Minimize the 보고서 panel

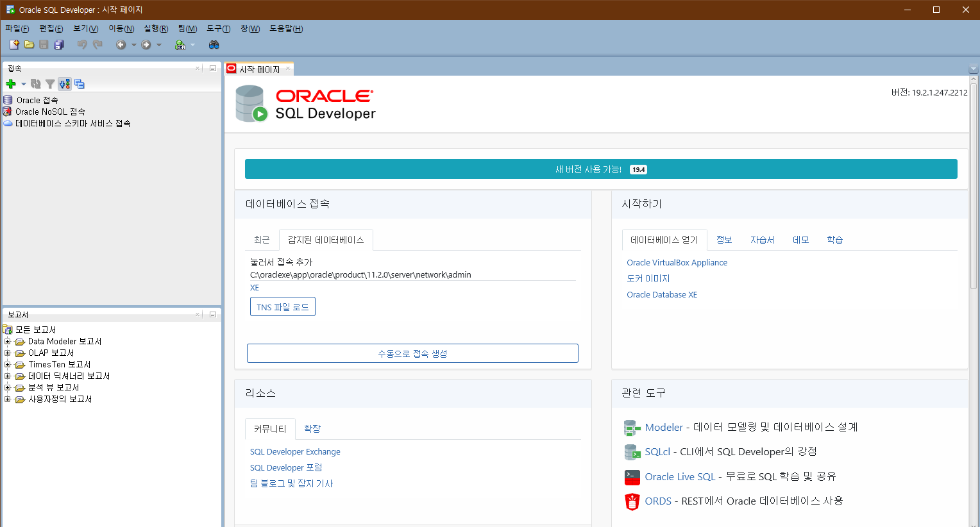pos(213,314)
